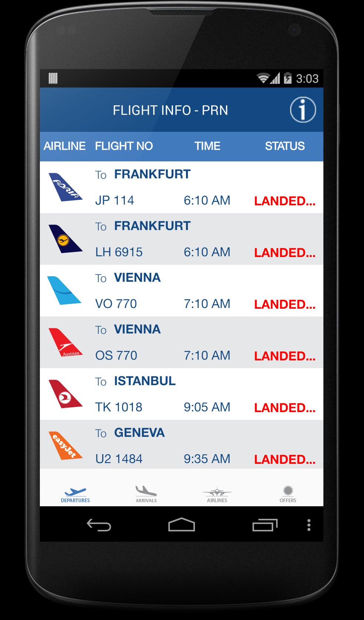Open the recent apps switcher

point(265,525)
